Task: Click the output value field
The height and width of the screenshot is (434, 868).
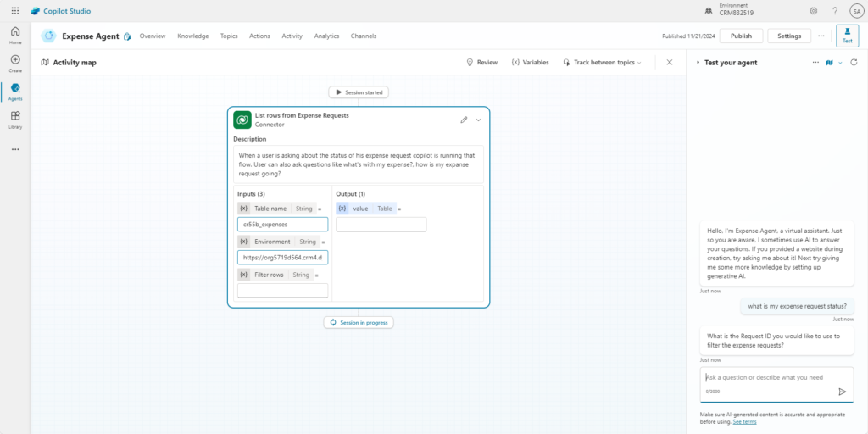Action: (381, 224)
